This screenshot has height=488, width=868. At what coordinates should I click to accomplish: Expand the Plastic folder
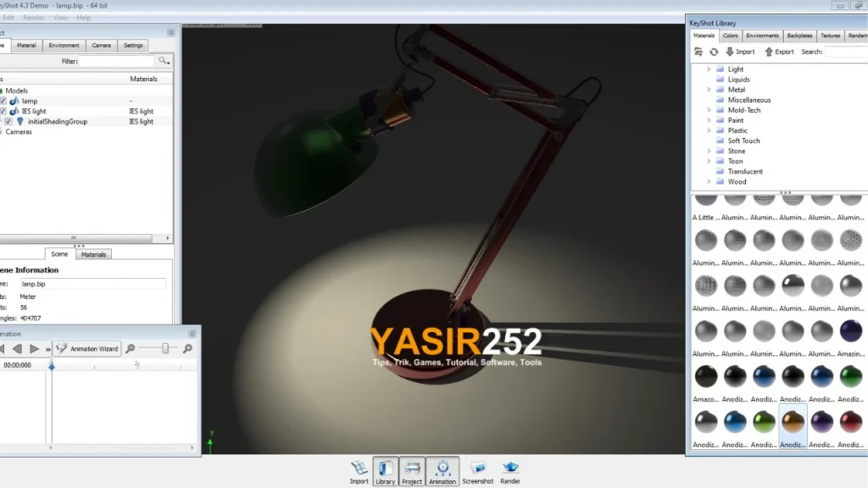[709, 130]
